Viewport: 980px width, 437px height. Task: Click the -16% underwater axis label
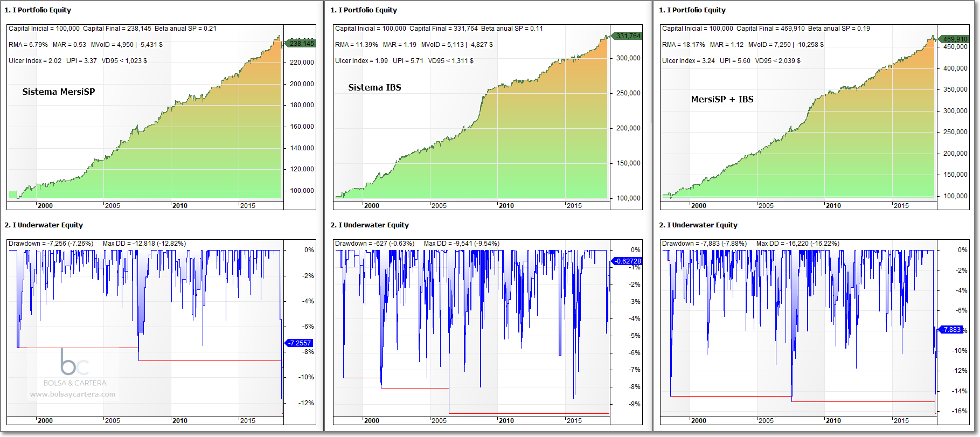pos(960,411)
